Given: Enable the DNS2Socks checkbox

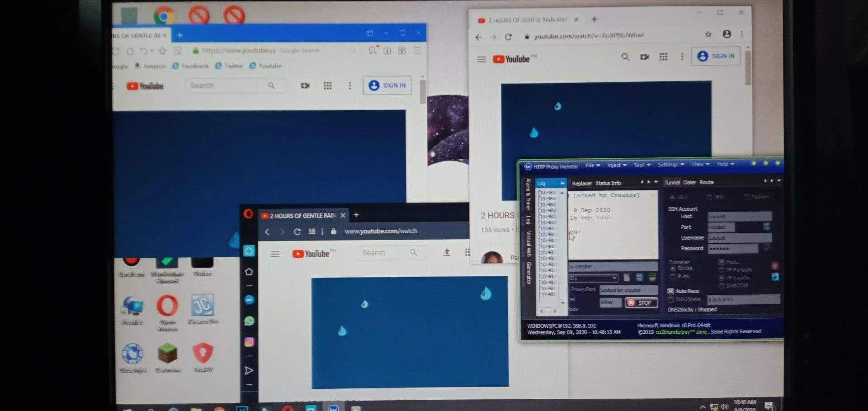Looking at the screenshot, I should point(671,300).
